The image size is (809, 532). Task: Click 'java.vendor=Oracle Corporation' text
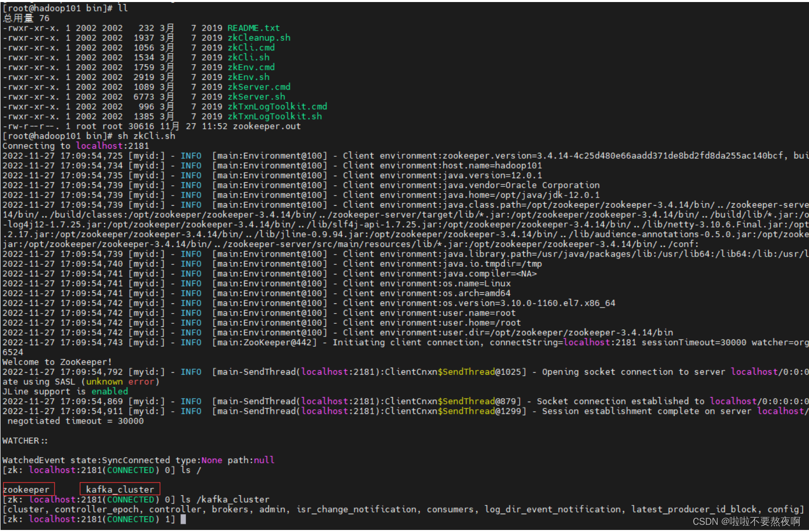tap(521, 185)
